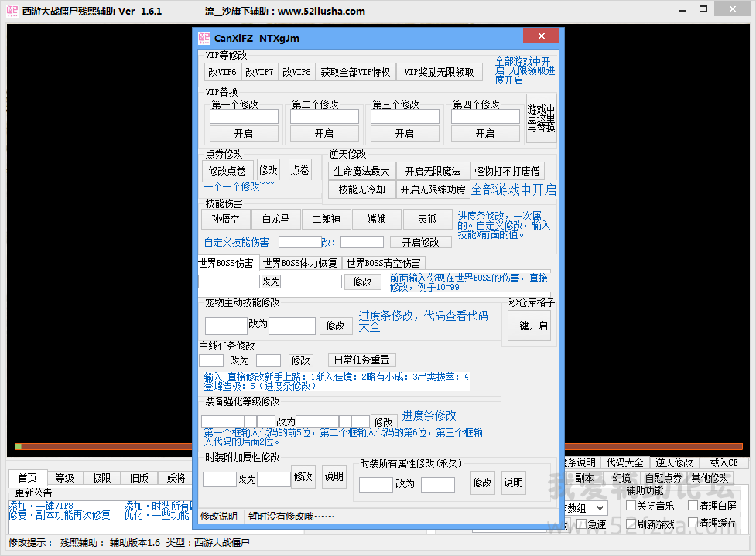
Task: Click main window app icon in title bar
Action: pos(12,11)
